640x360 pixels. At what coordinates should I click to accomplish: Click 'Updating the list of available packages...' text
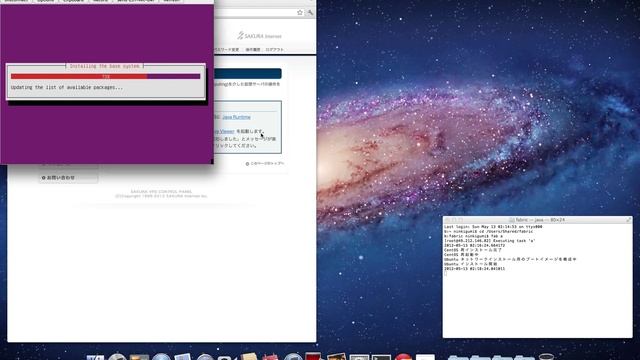[x=67, y=87]
